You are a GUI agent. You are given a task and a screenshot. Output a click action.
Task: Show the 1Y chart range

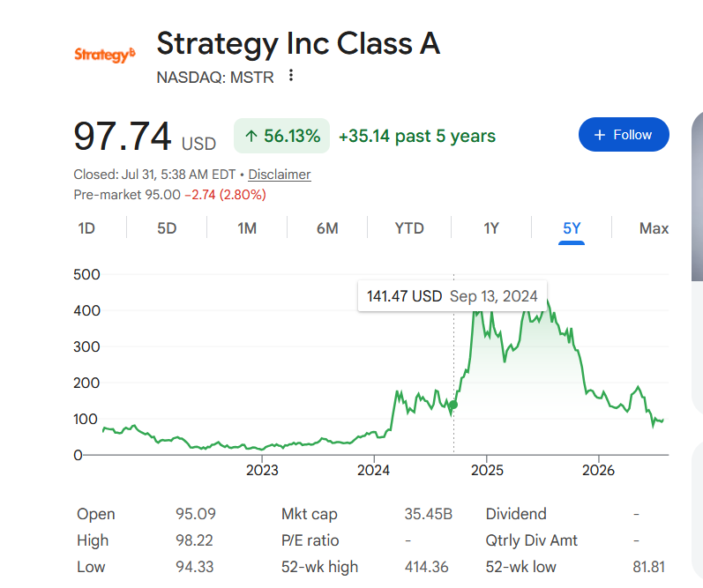coord(491,228)
